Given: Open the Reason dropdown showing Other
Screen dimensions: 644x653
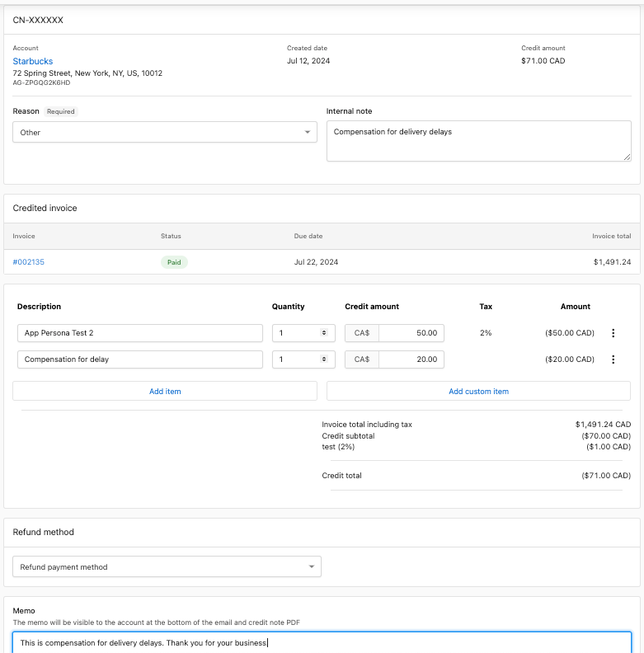Looking at the screenshot, I should pos(165,132).
